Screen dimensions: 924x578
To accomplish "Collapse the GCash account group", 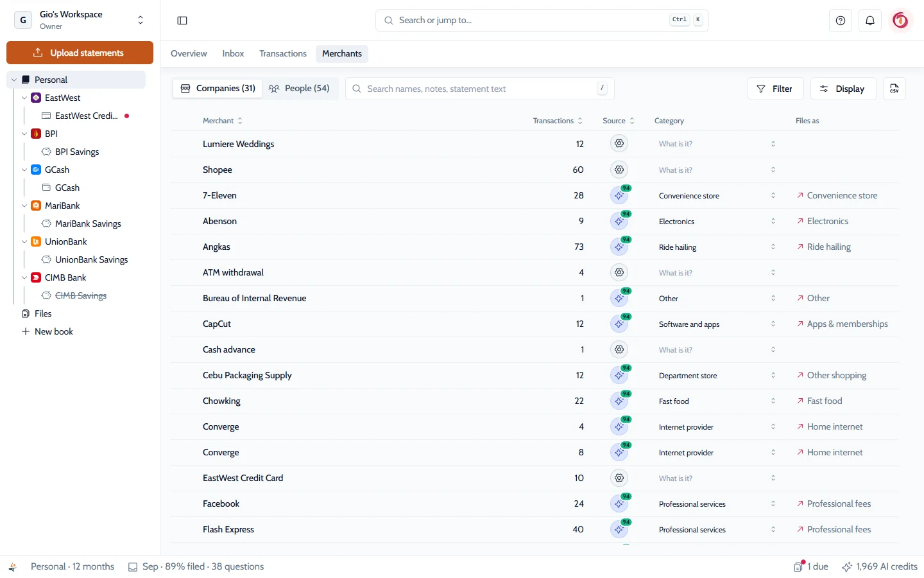I will pos(24,170).
